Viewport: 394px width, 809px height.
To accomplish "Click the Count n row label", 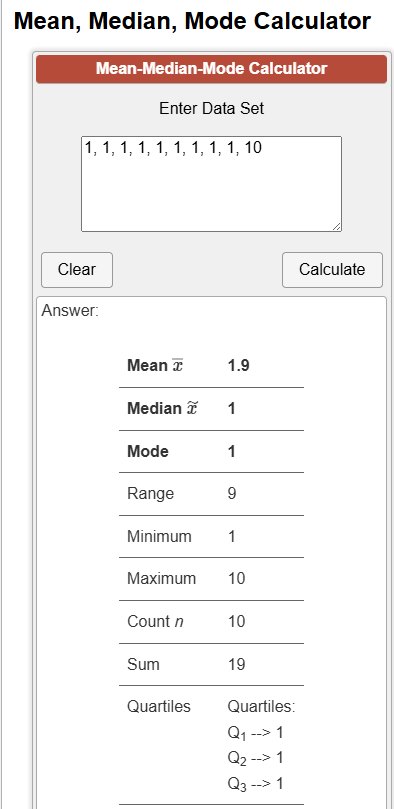I will (155, 622).
